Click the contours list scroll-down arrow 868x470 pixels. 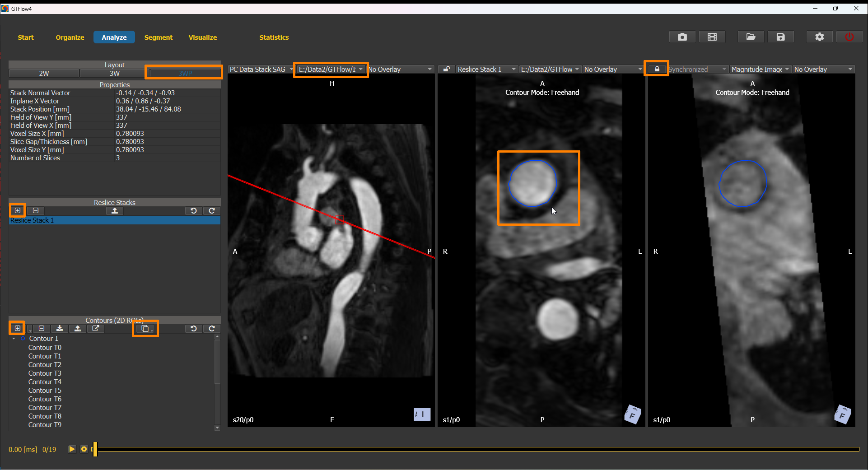217,428
